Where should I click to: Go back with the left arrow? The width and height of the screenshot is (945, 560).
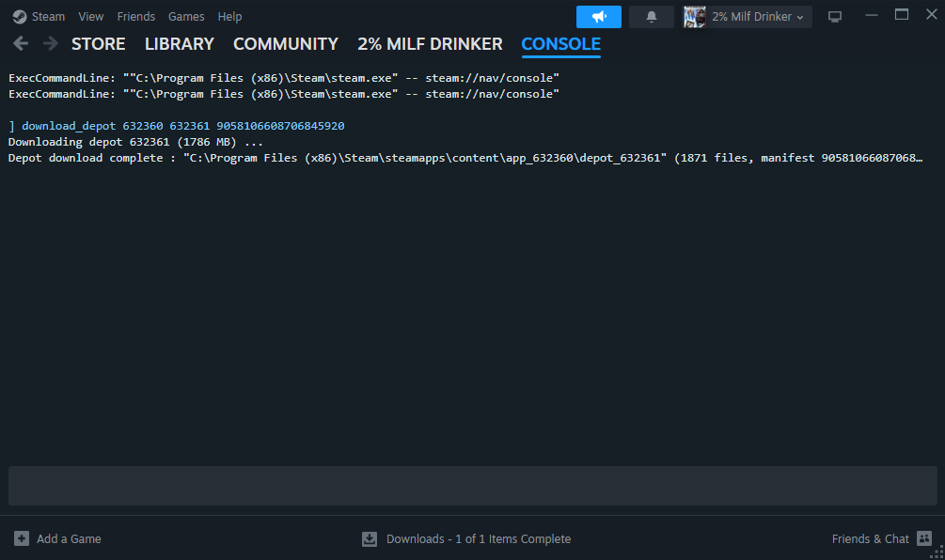[21, 43]
